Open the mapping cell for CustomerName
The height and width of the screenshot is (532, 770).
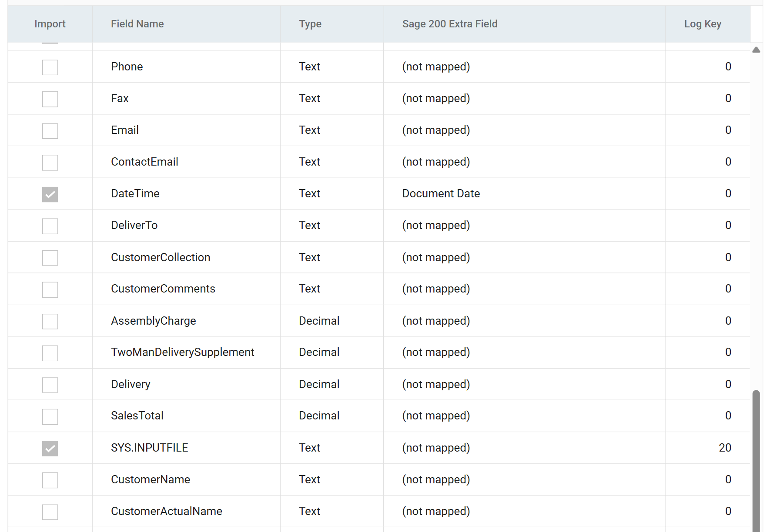point(524,479)
